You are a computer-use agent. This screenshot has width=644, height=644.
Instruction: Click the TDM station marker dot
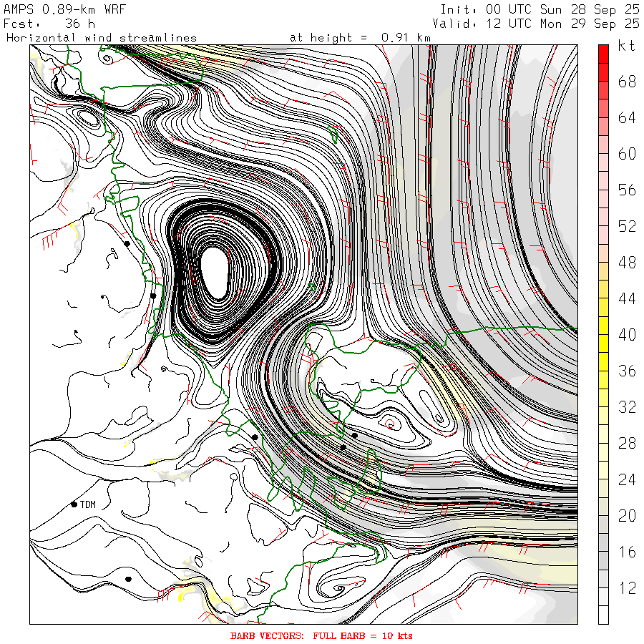[x=74, y=504]
